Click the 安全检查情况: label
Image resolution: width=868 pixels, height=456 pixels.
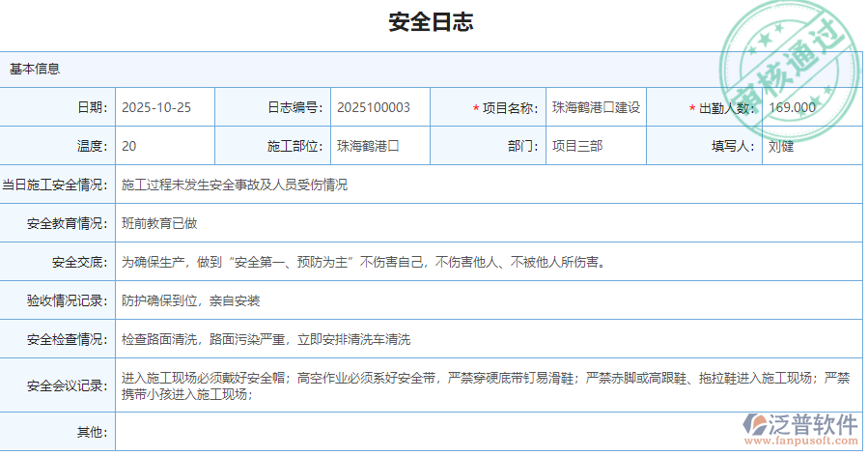click(68, 340)
